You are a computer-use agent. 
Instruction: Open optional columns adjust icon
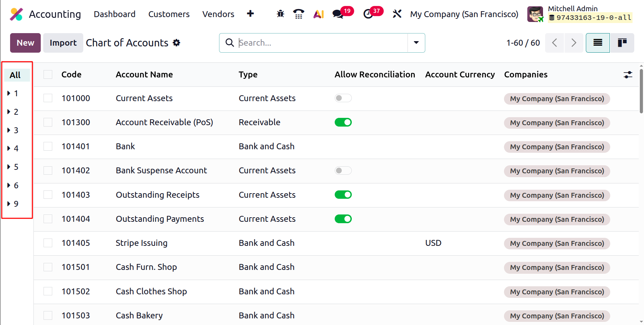pyautogui.click(x=628, y=75)
